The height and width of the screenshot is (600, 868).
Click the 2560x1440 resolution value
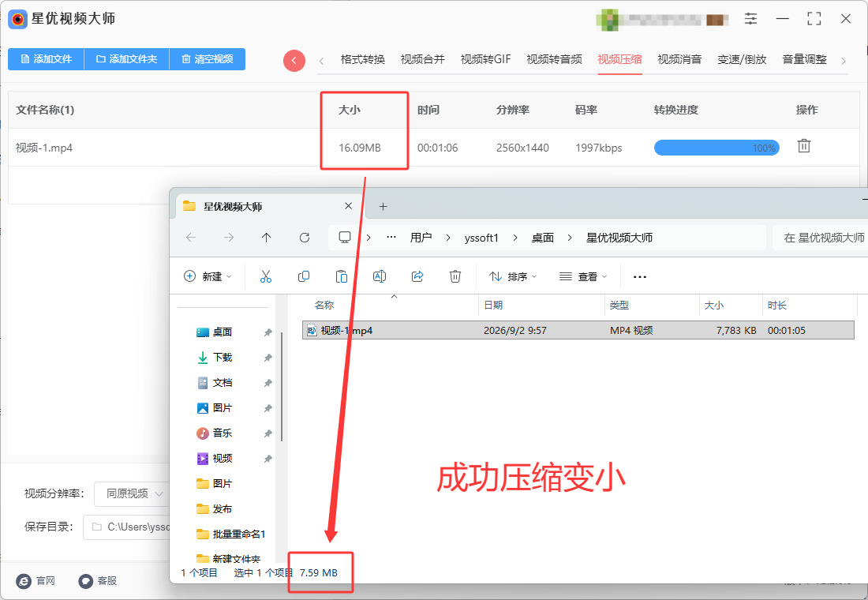tap(522, 148)
